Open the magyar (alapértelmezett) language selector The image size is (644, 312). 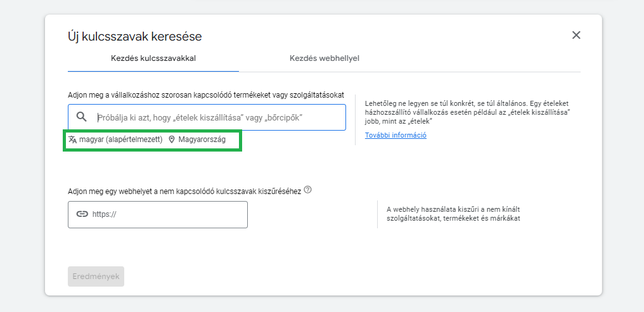[120, 140]
